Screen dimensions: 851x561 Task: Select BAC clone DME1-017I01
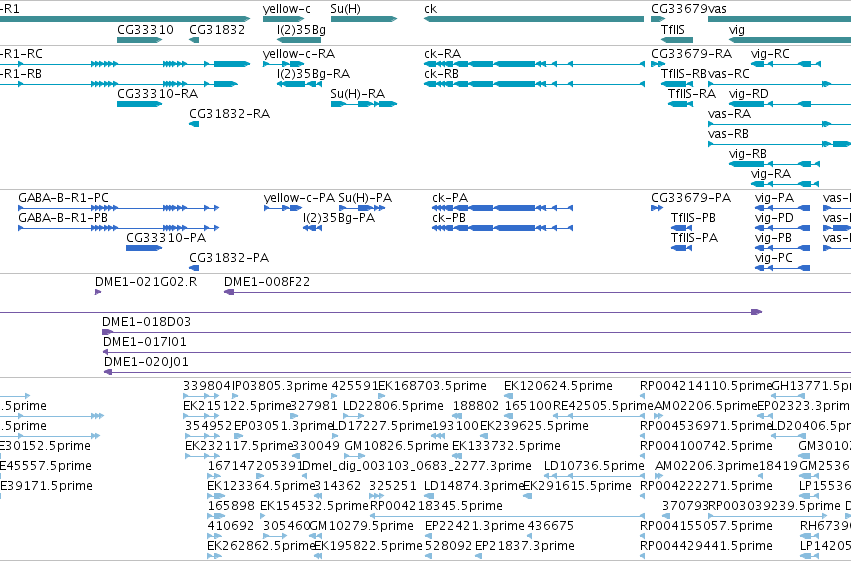coord(145,342)
